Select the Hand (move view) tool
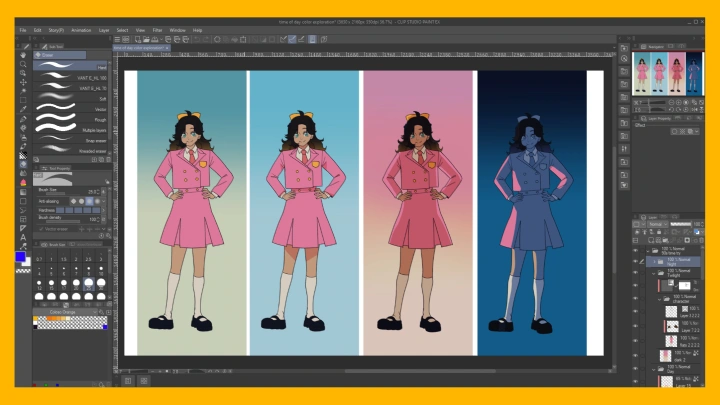This screenshot has width=720, height=405. coord(23,55)
